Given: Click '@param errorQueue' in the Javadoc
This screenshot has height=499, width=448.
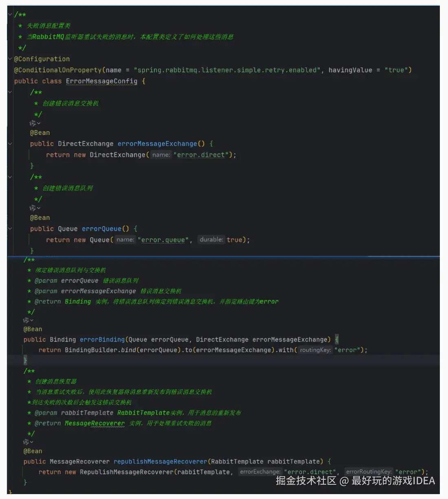Looking at the screenshot, I should [66, 280].
